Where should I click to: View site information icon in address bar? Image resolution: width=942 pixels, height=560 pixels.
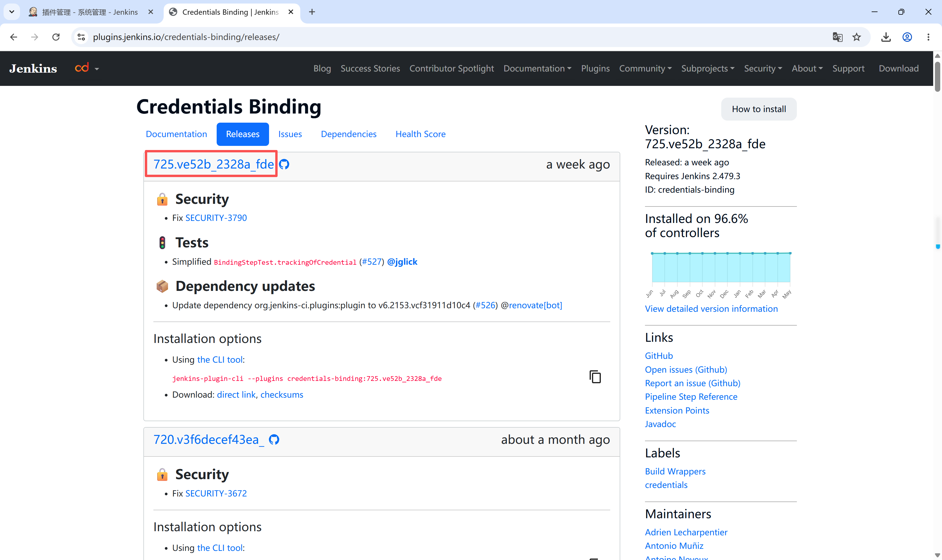coord(81,37)
